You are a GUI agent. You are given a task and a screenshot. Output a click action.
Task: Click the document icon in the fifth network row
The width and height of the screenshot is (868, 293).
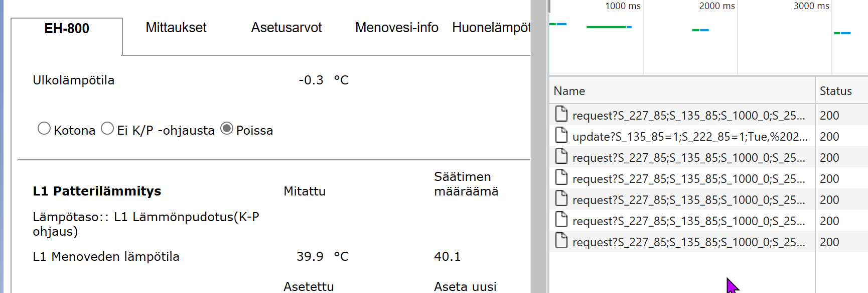pyautogui.click(x=561, y=199)
